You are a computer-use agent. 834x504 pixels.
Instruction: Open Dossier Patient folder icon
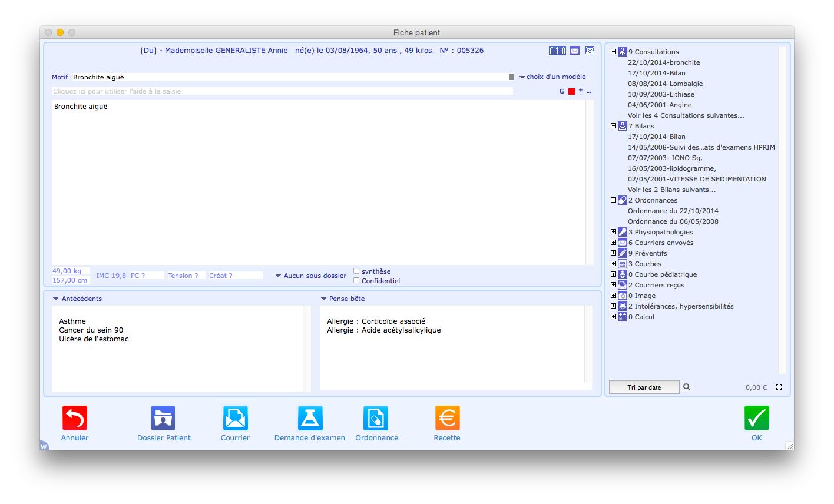(163, 418)
